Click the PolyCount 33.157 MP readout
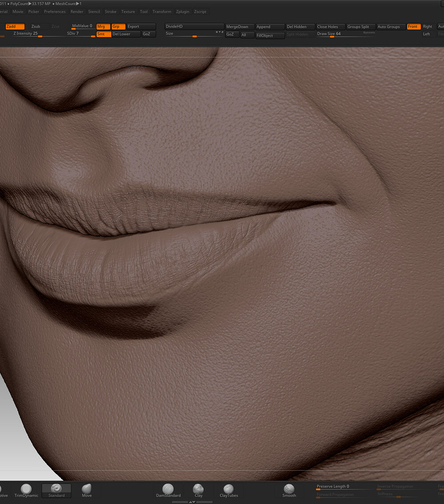The width and height of the screenshot is (444, 504). 30,4
